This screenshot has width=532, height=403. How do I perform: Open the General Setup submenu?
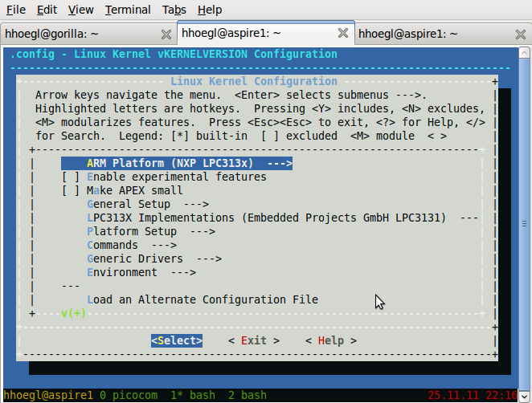point(148,204)
